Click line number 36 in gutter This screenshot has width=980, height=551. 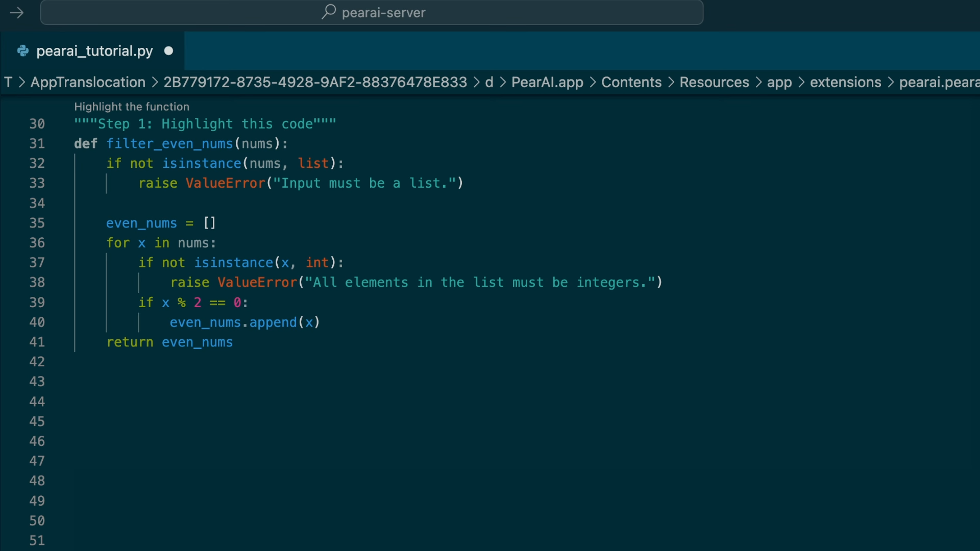click(x=37, y=243)
